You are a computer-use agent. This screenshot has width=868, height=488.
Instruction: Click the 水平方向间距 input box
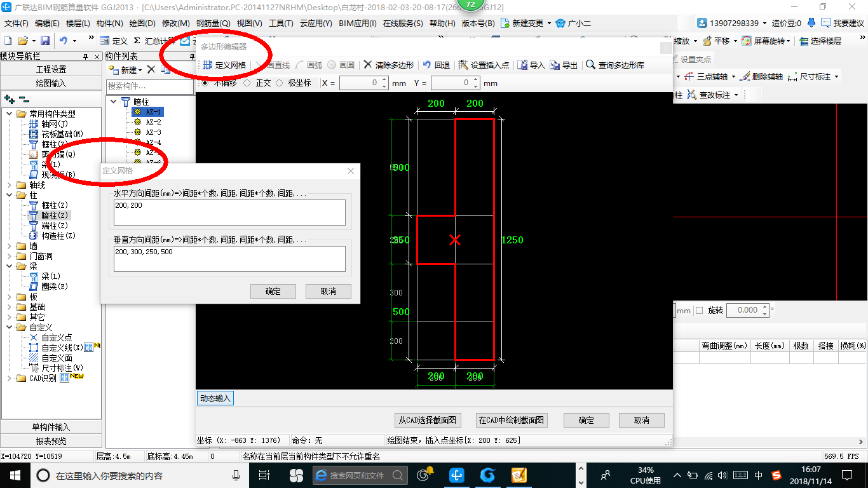(229, 212)
